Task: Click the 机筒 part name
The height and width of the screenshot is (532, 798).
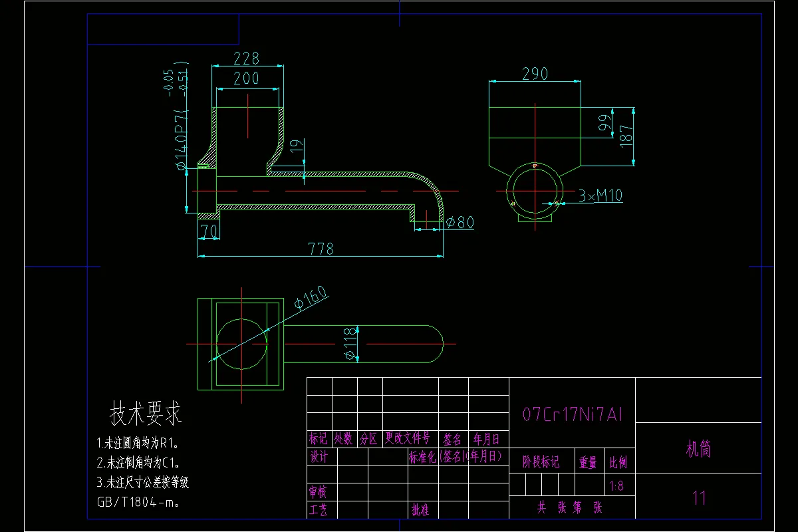Action: (x=698, y=449)
